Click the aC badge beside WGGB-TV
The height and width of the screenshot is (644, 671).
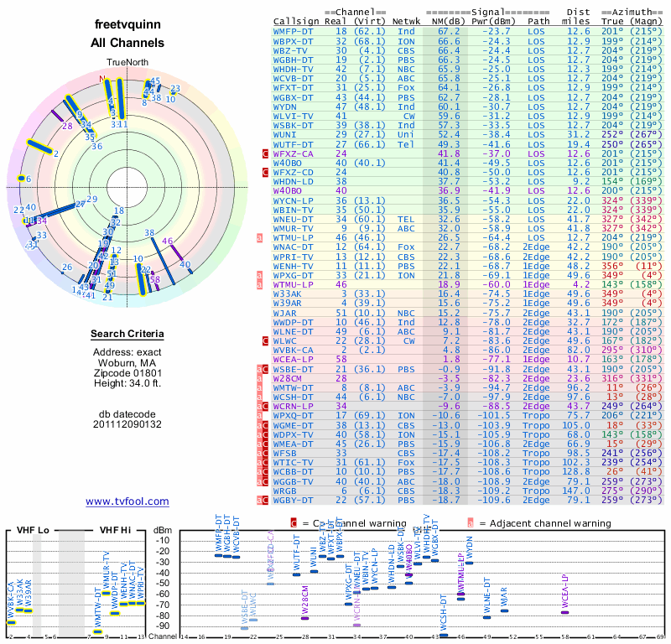263,481
